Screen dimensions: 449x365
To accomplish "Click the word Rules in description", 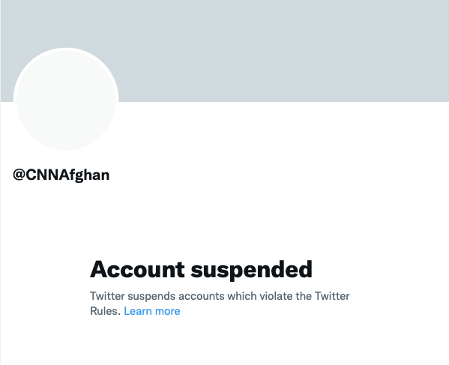I will pyautogui.click(x=105, y=311).
